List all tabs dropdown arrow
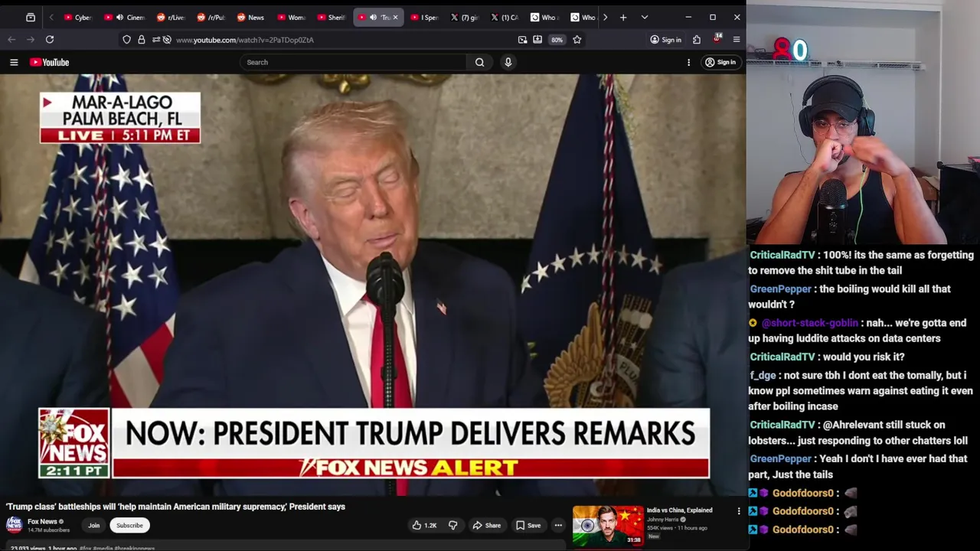Screen dimensions: 980x551 click(x=645, y=17)
